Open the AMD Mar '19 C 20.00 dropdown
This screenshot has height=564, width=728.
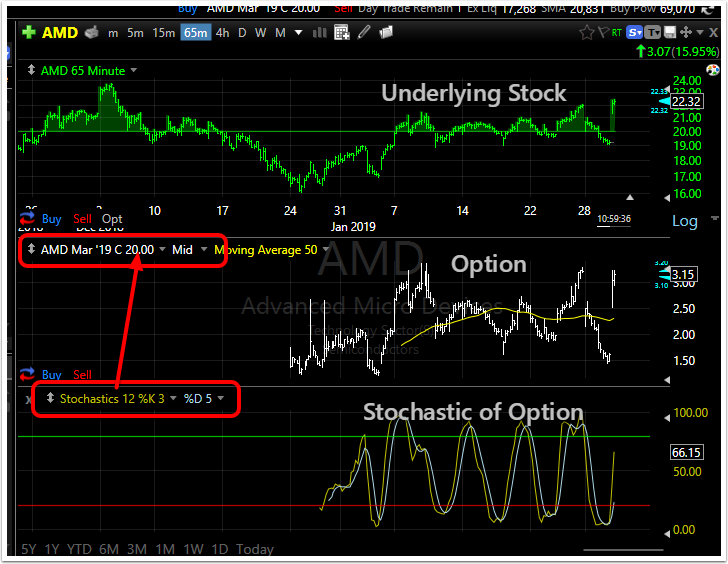point(162,249)
